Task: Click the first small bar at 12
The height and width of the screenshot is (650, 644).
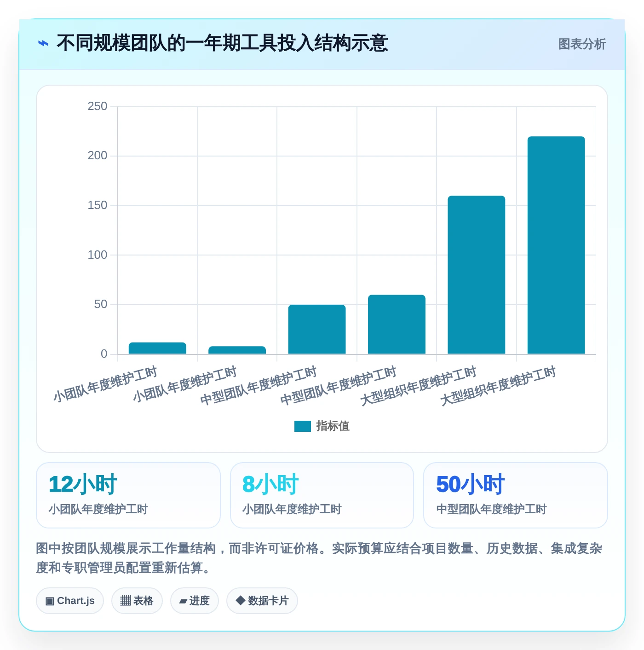Action: pos(157,348)
